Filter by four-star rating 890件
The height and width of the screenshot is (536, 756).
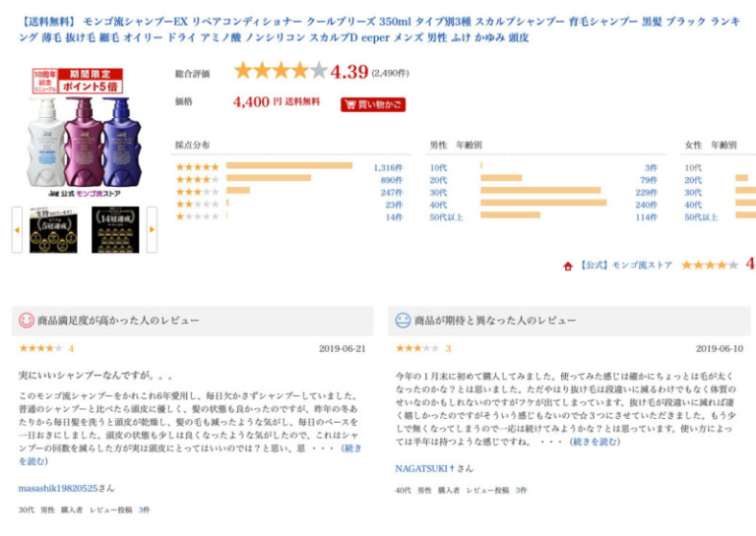391,180
